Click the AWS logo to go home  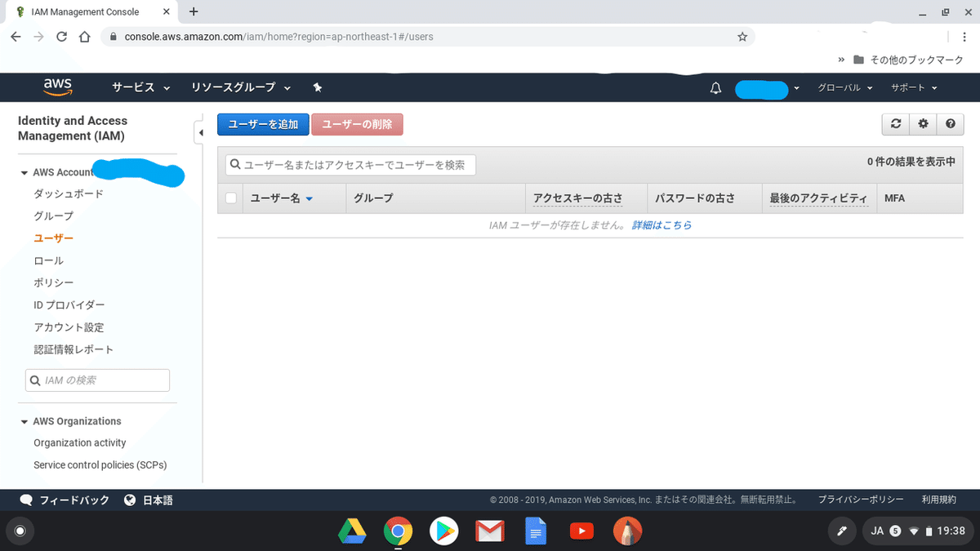pyautogui.click(x=57, y=87)
